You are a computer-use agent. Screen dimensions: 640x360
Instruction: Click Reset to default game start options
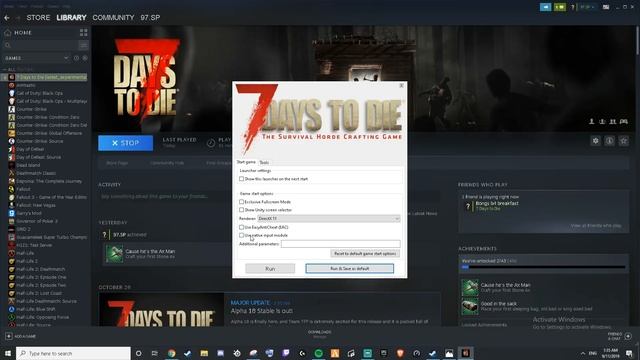[x=365, y=253]
